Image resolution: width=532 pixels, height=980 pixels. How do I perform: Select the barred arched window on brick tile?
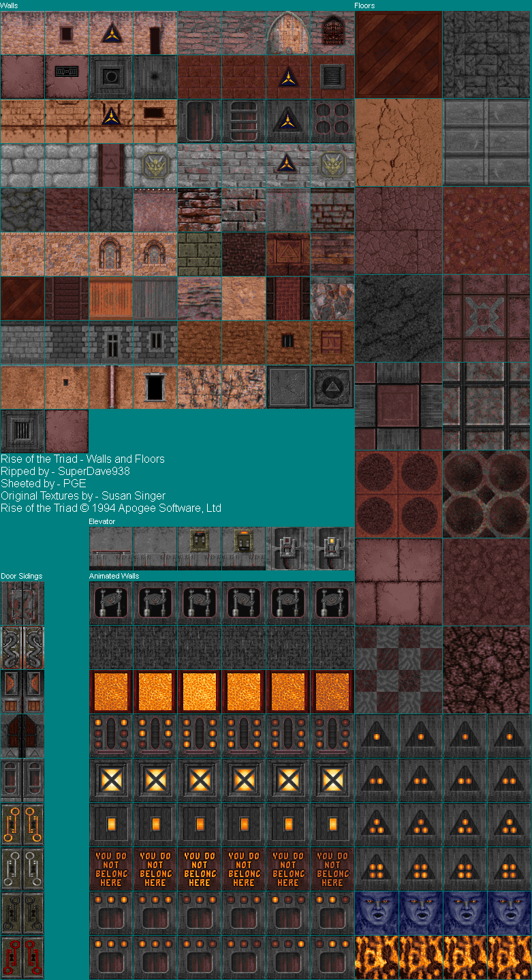tap(332, 33)
